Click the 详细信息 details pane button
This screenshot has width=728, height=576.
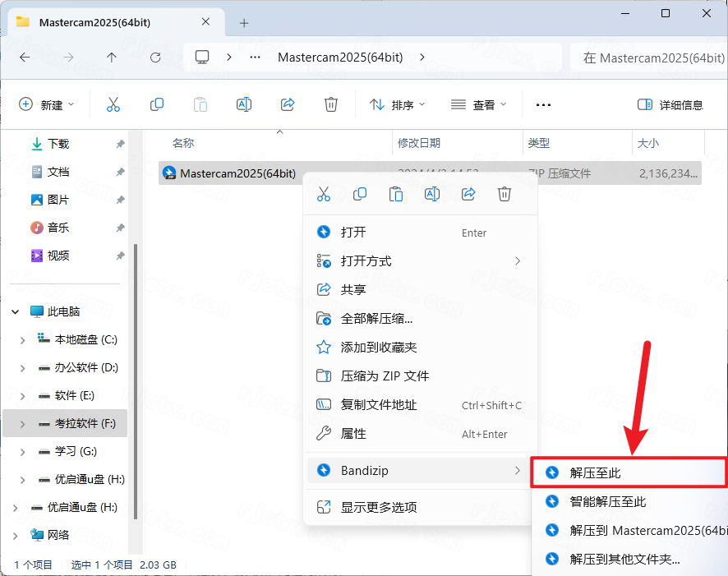click(670, 105)
